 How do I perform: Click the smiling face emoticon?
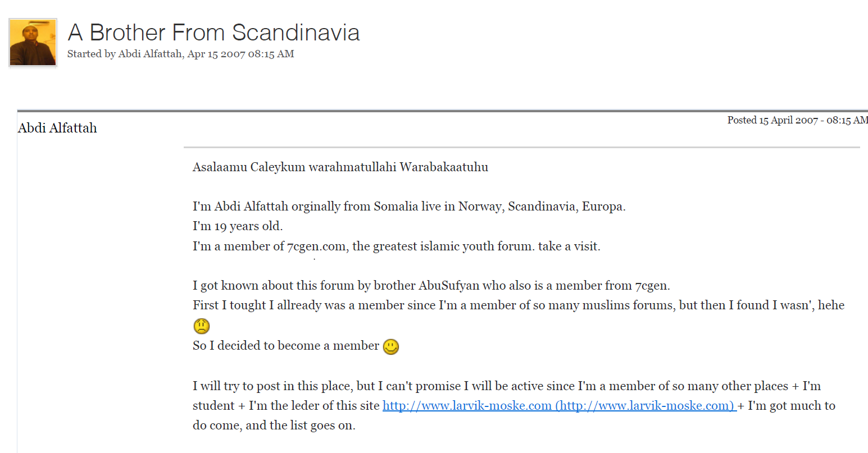pyautogui.click(x=391, y=347)
